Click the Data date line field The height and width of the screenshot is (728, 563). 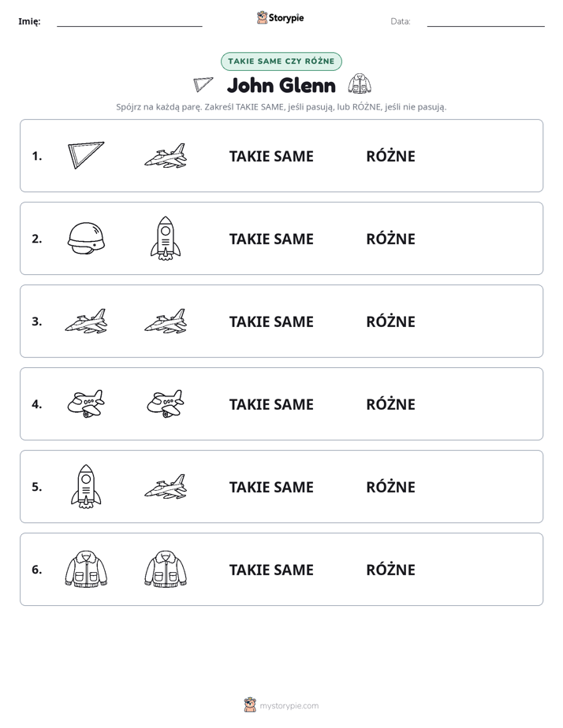(x=486, y=21)
